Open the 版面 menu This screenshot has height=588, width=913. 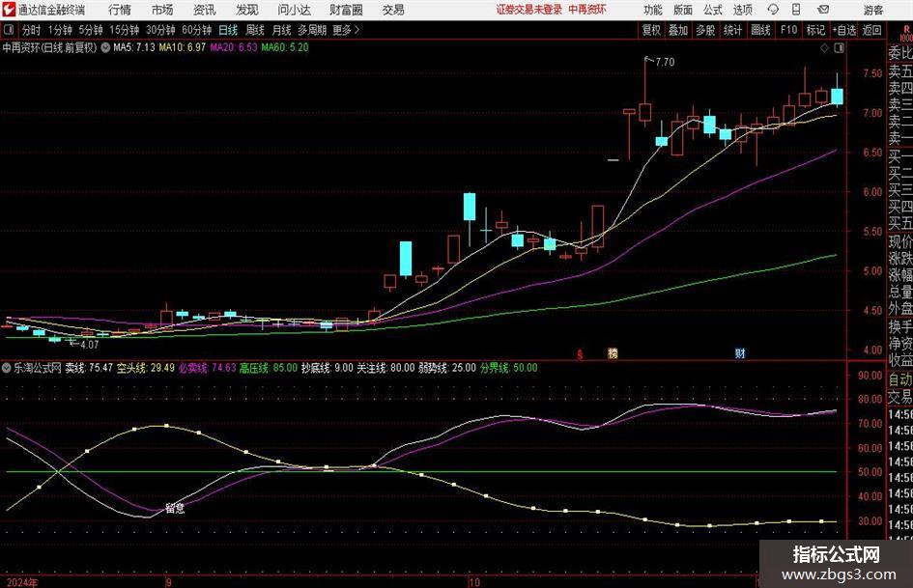coord(682,10)
